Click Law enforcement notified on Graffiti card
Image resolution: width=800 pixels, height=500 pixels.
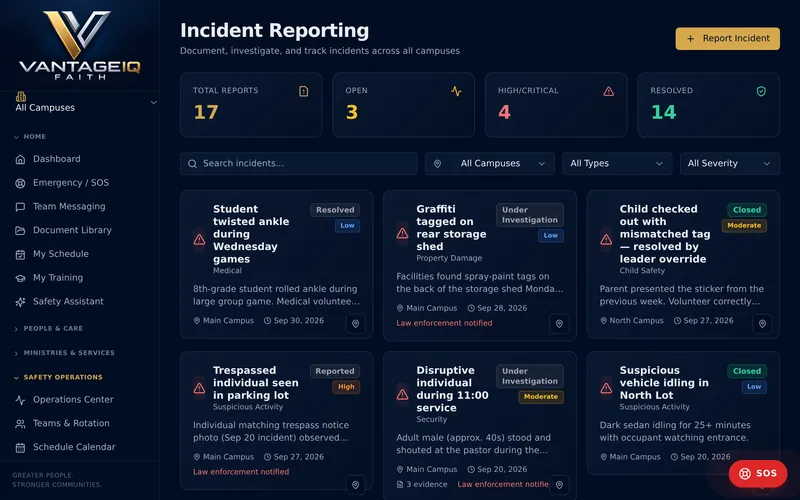444,323
